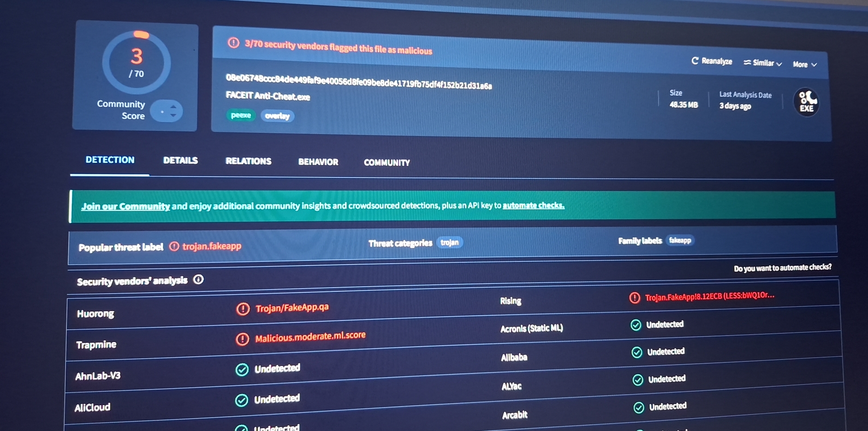Click the trojan.fakeapp threat label text

tap(212, 246)
